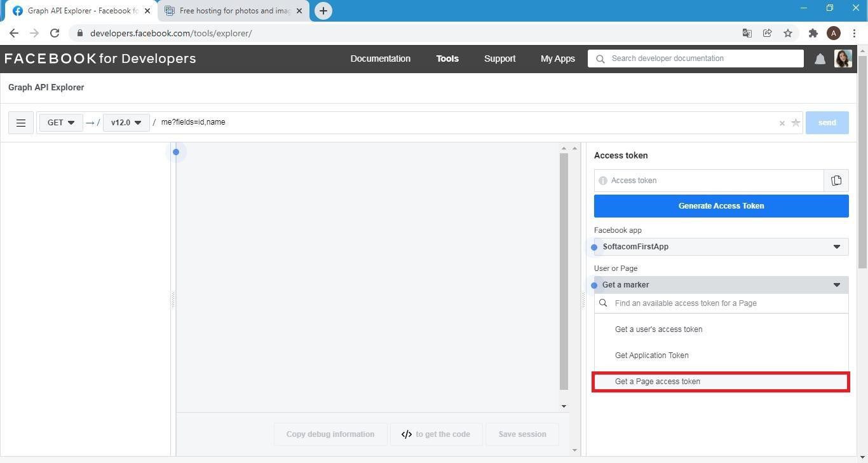Click the Find an available Page token search
This screenshot has width=868, height=463.
721,303
